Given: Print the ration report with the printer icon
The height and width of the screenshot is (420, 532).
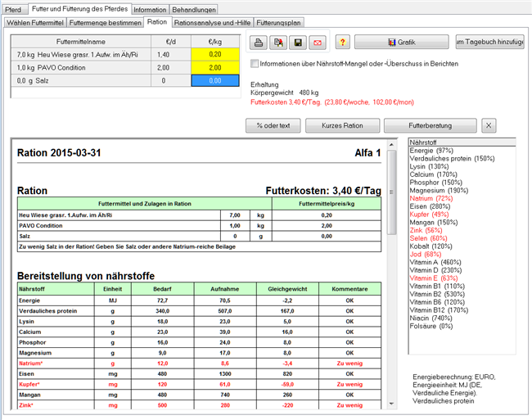Looking at the screenshot, I should click(x=258, y=43).
